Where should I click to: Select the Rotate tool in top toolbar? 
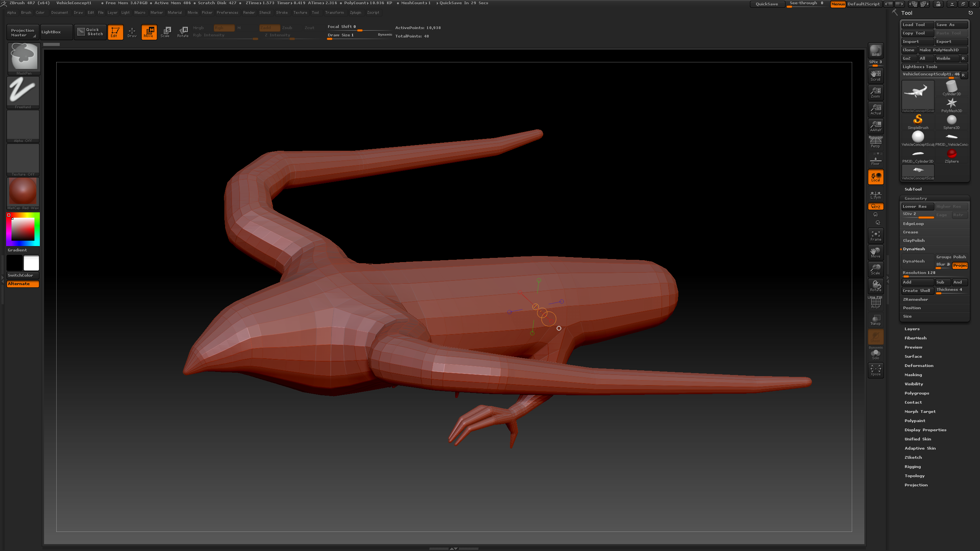click(183, 32)
